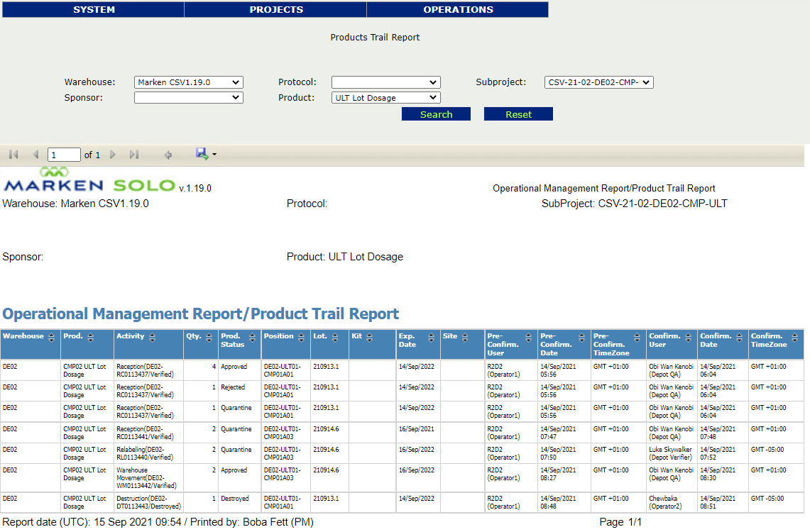Sort table by Qty. column

coord(209,338)
